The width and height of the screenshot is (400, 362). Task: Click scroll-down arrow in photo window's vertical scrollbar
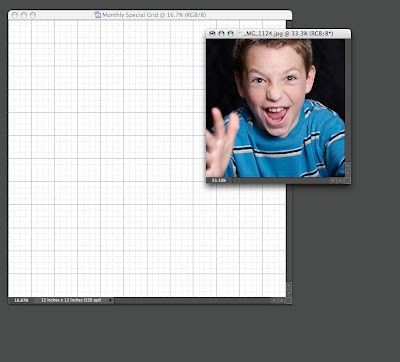point(348,173)
